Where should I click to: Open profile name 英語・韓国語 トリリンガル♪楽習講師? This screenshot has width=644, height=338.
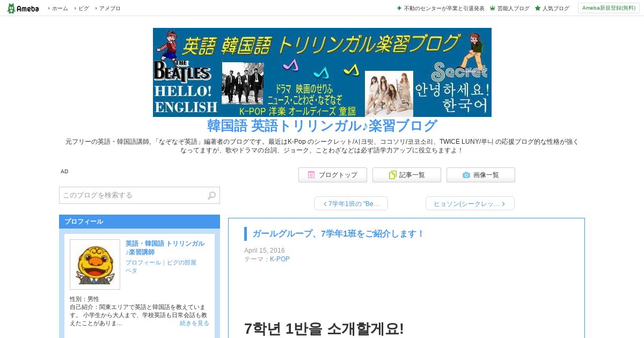point(165,248)
